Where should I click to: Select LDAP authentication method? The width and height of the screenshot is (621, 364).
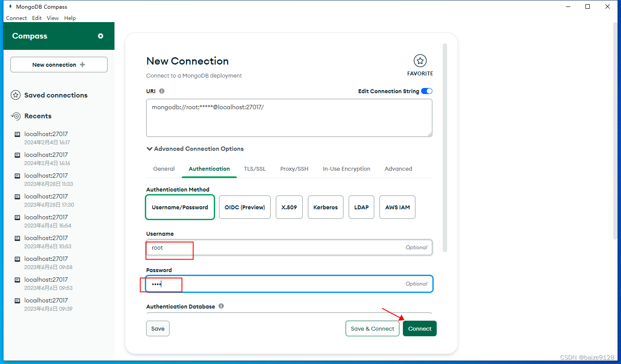361,207
